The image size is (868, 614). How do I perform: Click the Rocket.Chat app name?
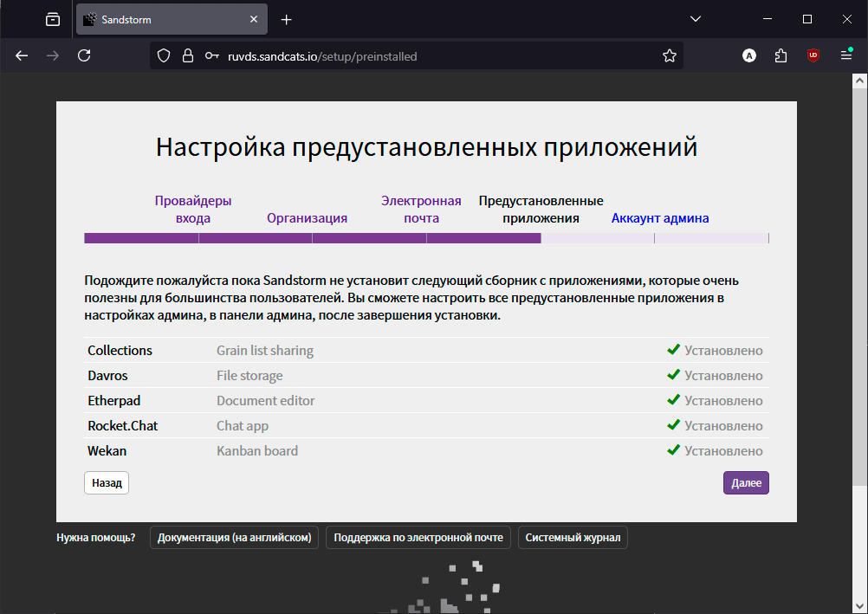122,426
